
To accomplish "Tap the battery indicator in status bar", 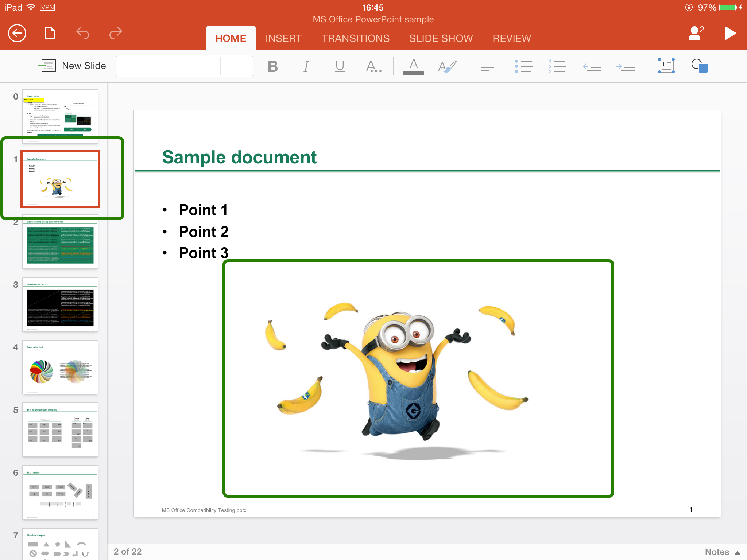I will point(728,7).
